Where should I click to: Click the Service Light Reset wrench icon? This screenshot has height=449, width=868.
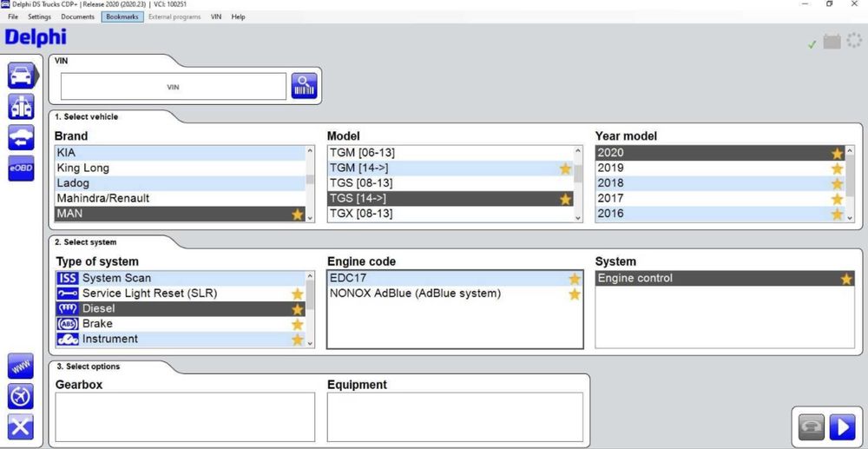[x=68, y=294]
